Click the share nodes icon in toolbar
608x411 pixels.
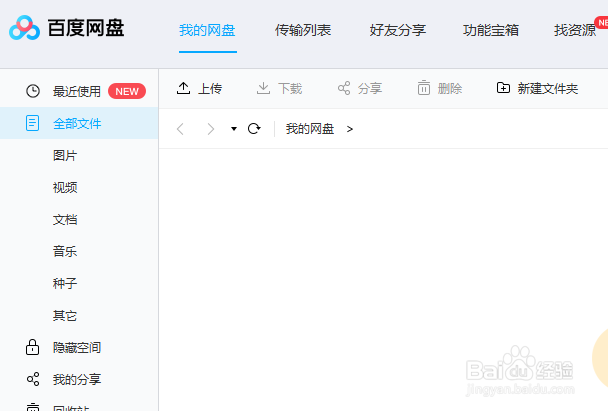click(344, 88)
